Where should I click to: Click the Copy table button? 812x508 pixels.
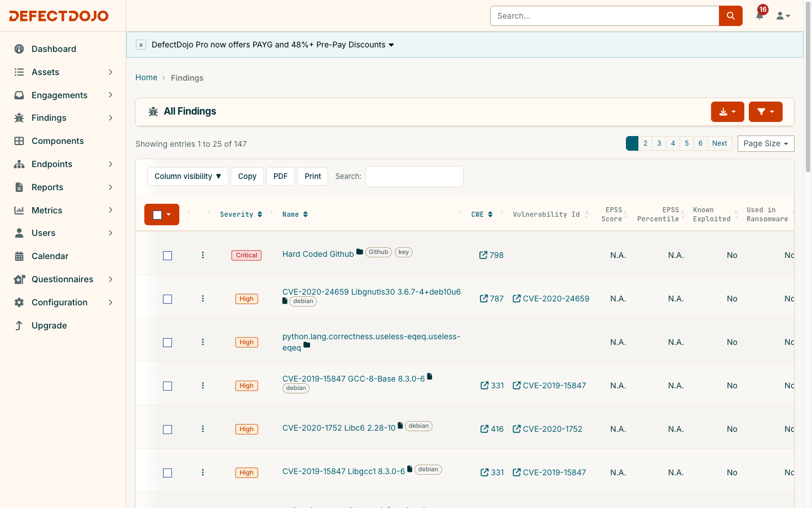(247, 176)
